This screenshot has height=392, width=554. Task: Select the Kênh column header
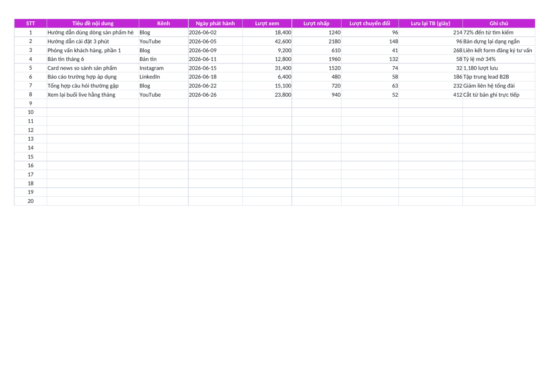click(163, 24)
